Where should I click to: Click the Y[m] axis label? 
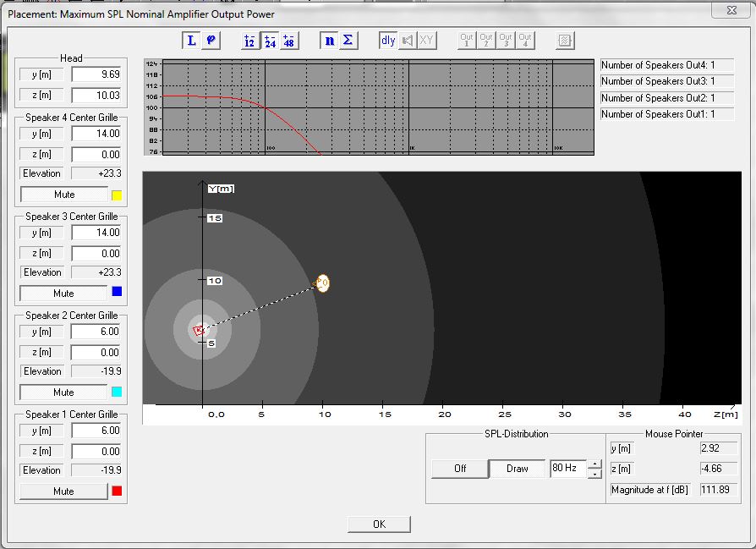click(221, 189)
